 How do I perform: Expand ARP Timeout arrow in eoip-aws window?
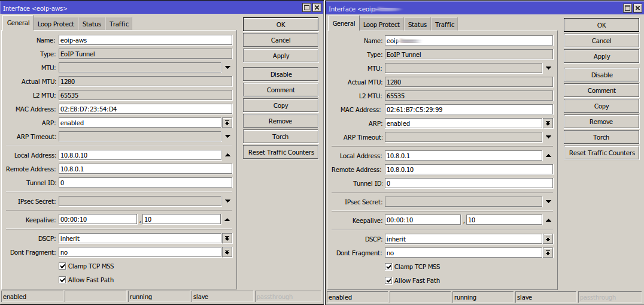(x=227, y=136)
